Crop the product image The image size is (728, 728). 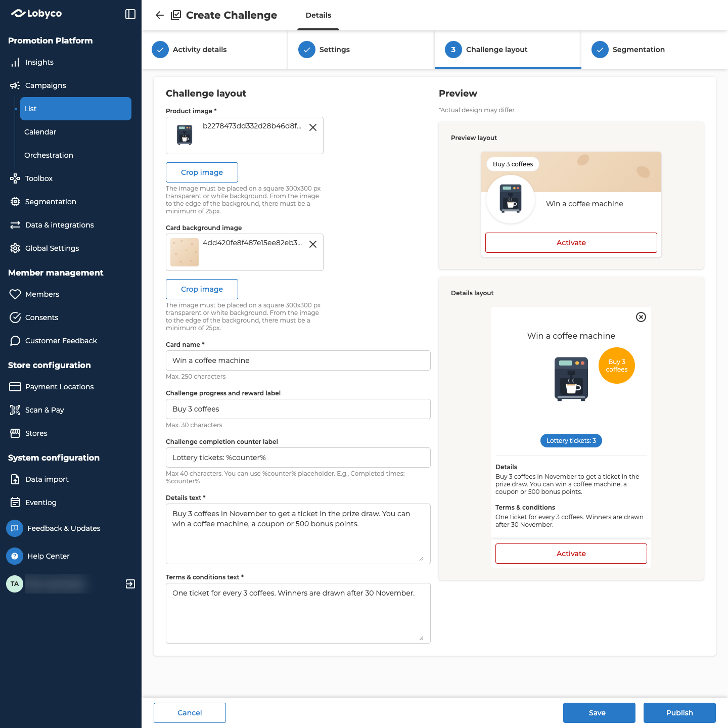202,172
